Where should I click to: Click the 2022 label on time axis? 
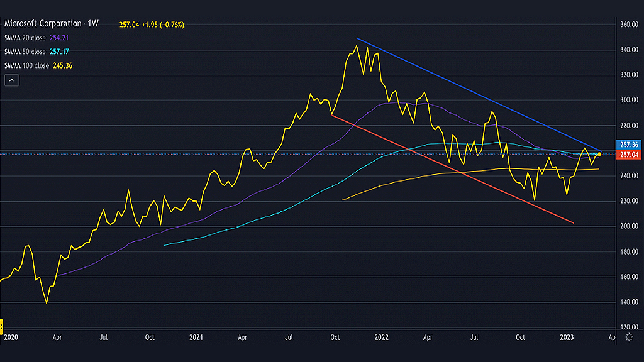(x=382, y=337)
